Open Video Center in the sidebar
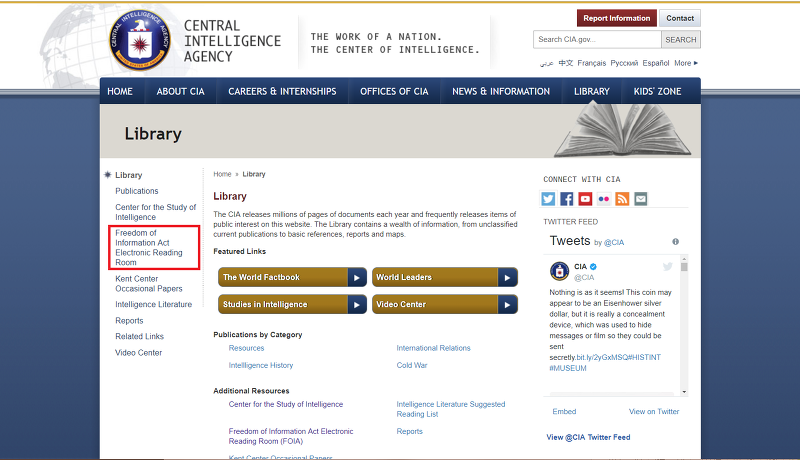 [x=138, y=353]
